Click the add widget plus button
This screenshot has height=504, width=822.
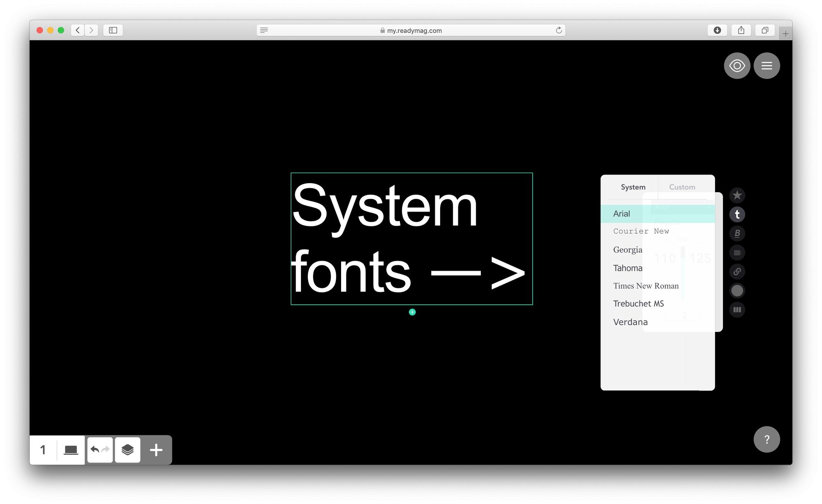point(156,450)
